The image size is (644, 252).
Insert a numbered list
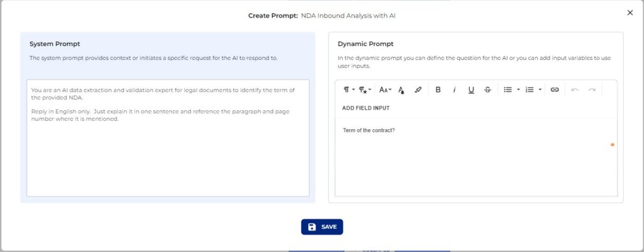click(530, 89)
